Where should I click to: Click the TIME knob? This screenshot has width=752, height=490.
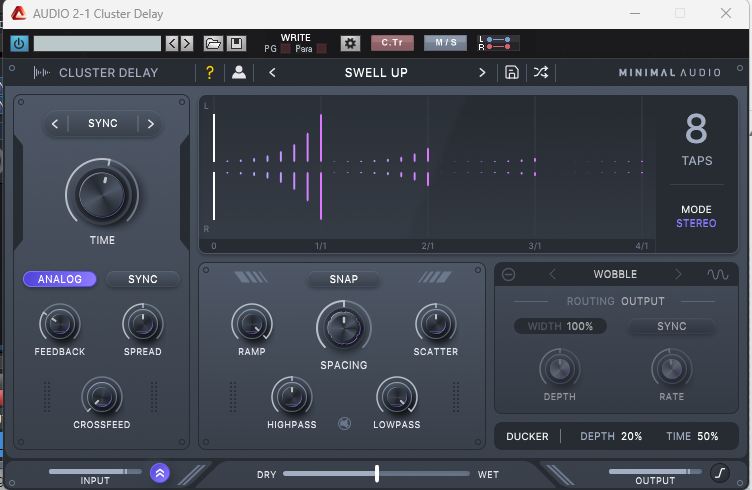point(102,195)
